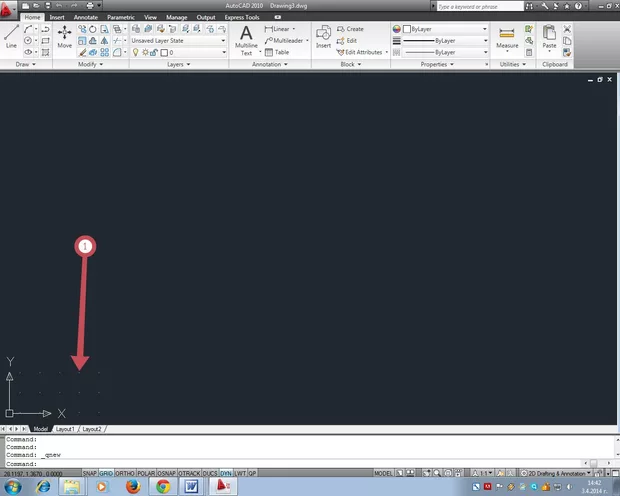Click the Table annotation tool
The width and height of the screenshot is (620, 496).
(277, 52)
